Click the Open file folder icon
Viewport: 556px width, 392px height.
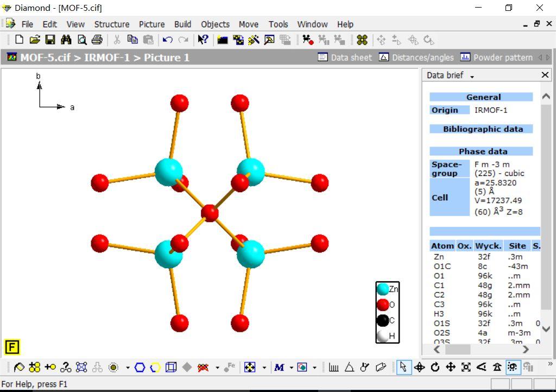tap(35, 40)
